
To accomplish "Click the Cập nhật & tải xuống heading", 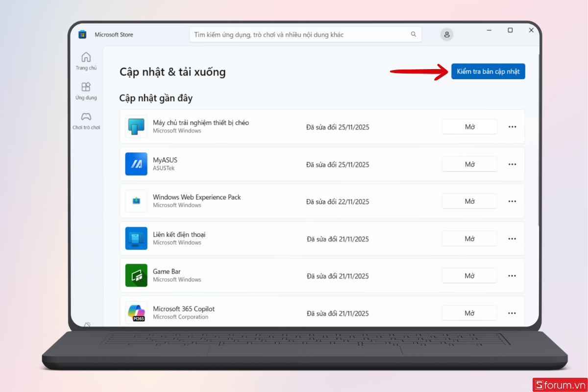I will pyautogui.click(x=172, y=72).
